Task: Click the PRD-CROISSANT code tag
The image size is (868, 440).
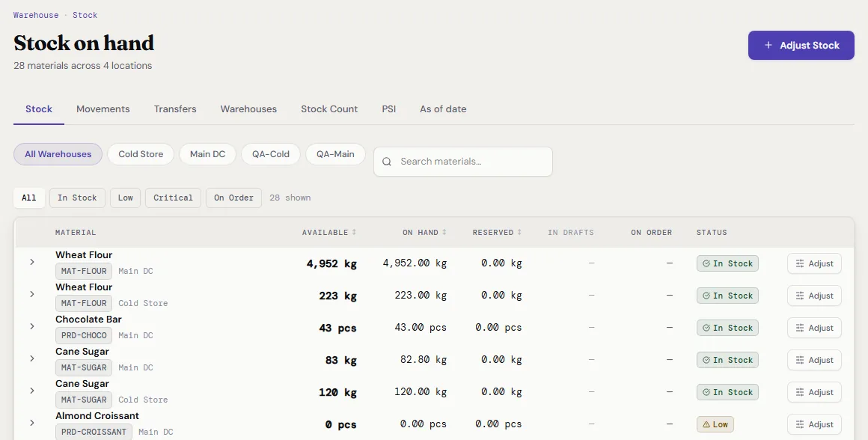Action: point(94,432)
